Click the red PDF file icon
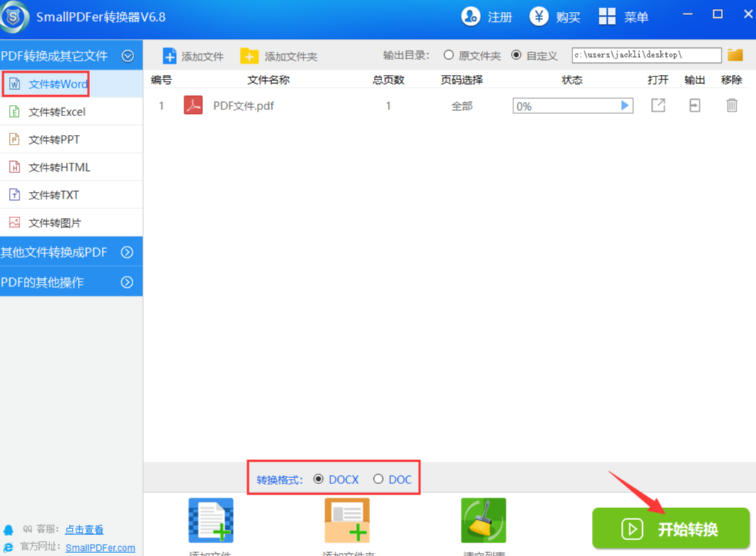 [x=193, y=105]
